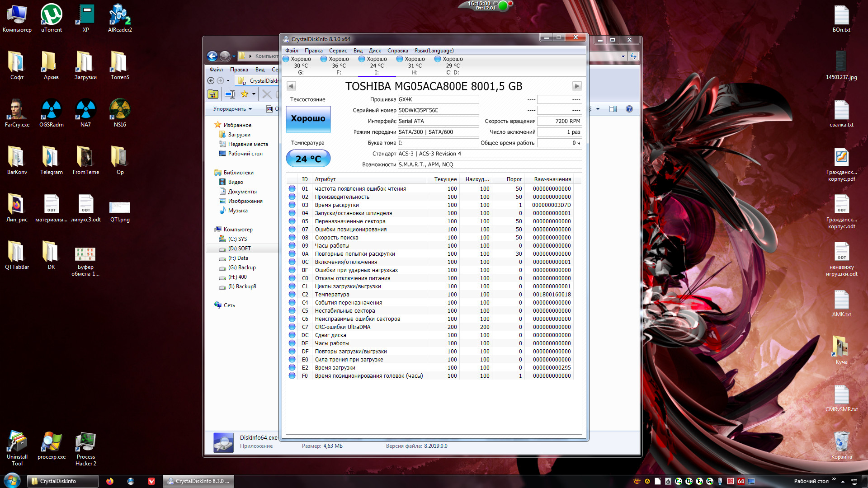
Task: Toggle the Explorer preview pane icon
Action: pos(613,109)
